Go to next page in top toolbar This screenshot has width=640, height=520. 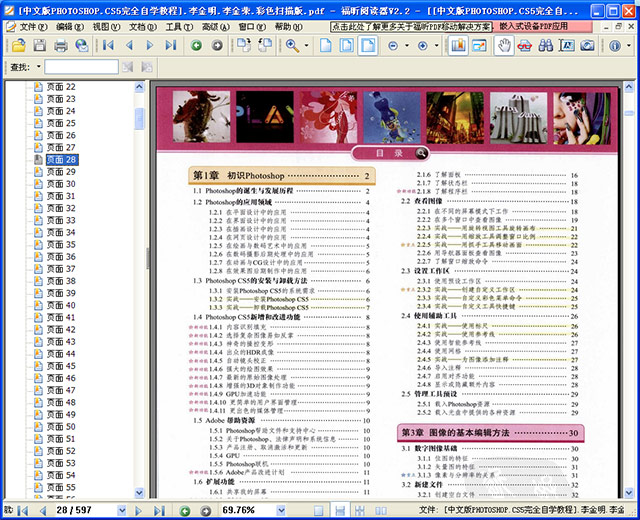(150, 45)
